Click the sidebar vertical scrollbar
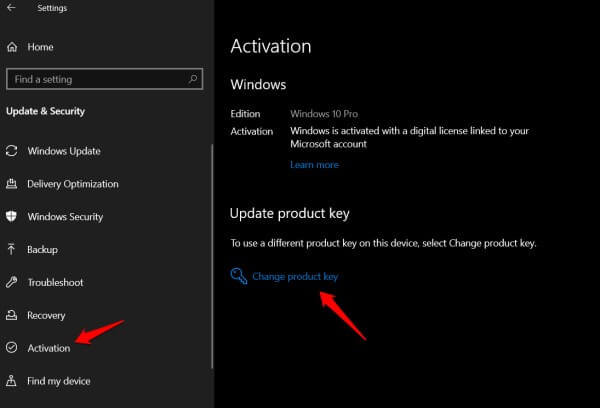The height and width of the screenshot is (408, 600). tap(212, 256)
